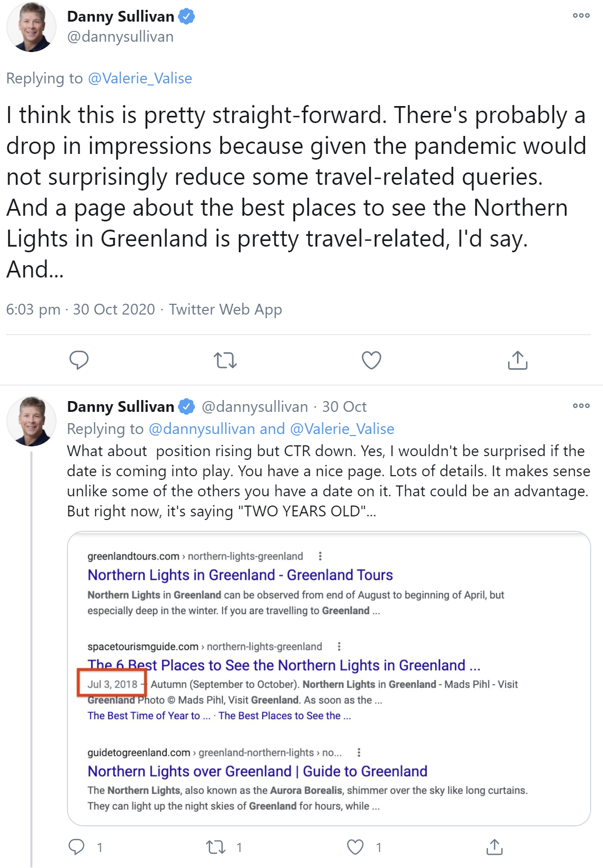Share the second tweet about CTR
Screen dimensions: 603x868
pos(494,847)
